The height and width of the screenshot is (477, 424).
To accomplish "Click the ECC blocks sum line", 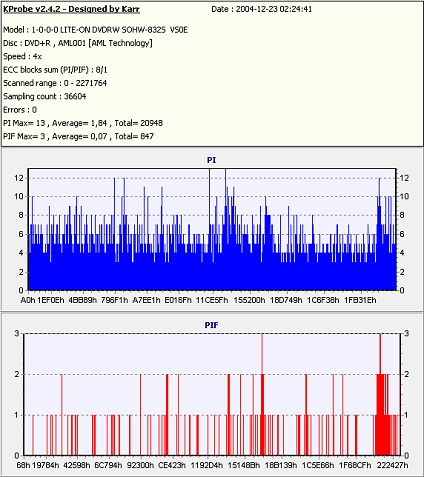I will 55,70.
